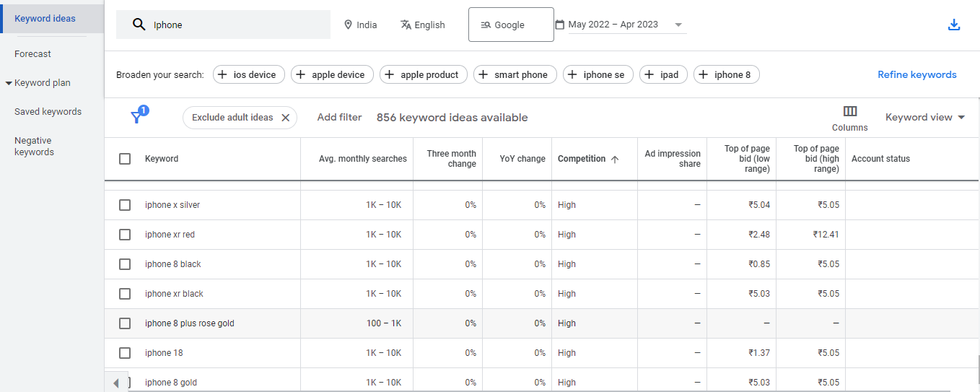
Task: Open Saved keywords in sidebar
Action: pyautogui.click(x=48, y=112)
